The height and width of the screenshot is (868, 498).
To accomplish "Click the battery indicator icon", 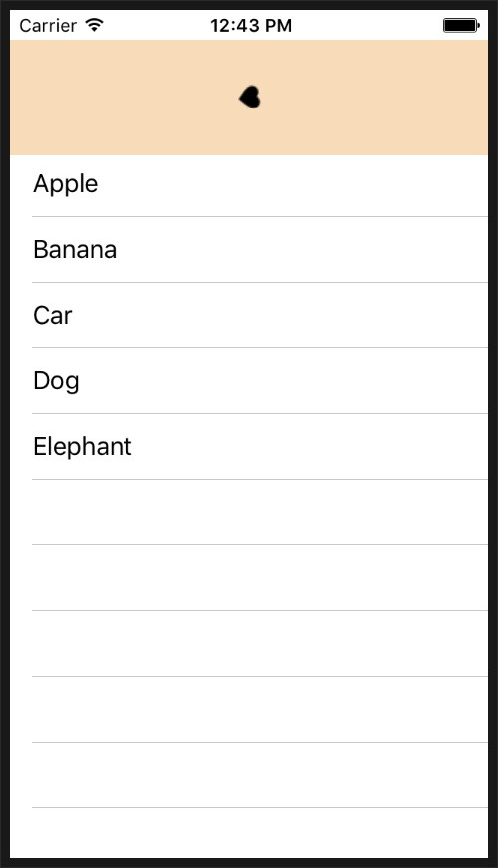I will point(461,26).
